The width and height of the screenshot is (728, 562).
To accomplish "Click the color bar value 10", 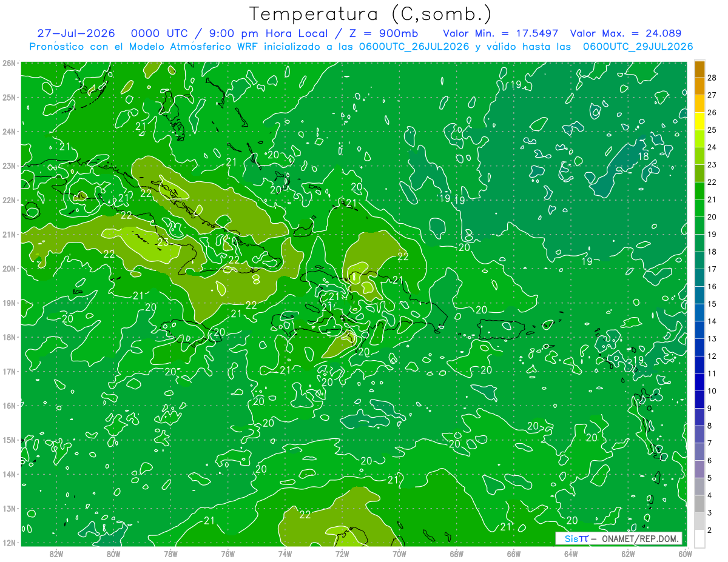I will pyautogui.click(x=712, y=391).
